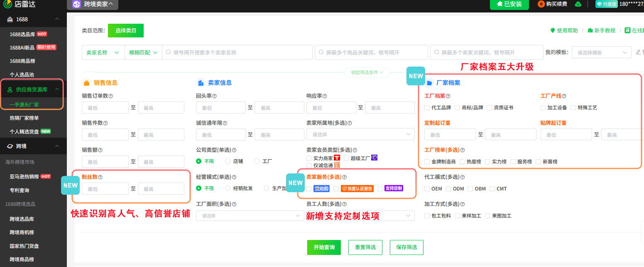This screenshot has height=267, width=644.
Task: Click the 开始查询 button
Action: [324, 247]
